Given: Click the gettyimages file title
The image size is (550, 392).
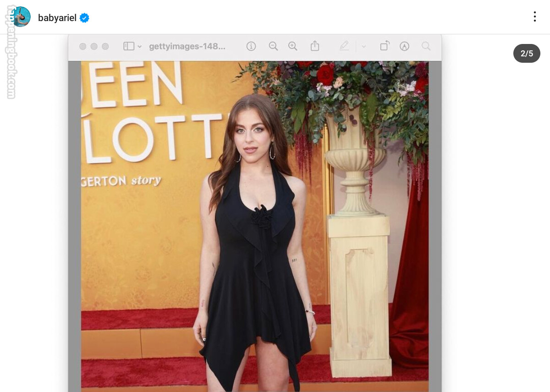Looking at the screenshot, I should pyautogui.click(x=187, y=46).
